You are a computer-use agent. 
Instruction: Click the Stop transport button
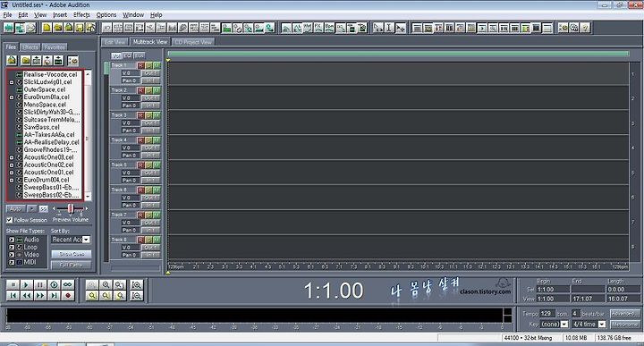(x=13, y=284)
